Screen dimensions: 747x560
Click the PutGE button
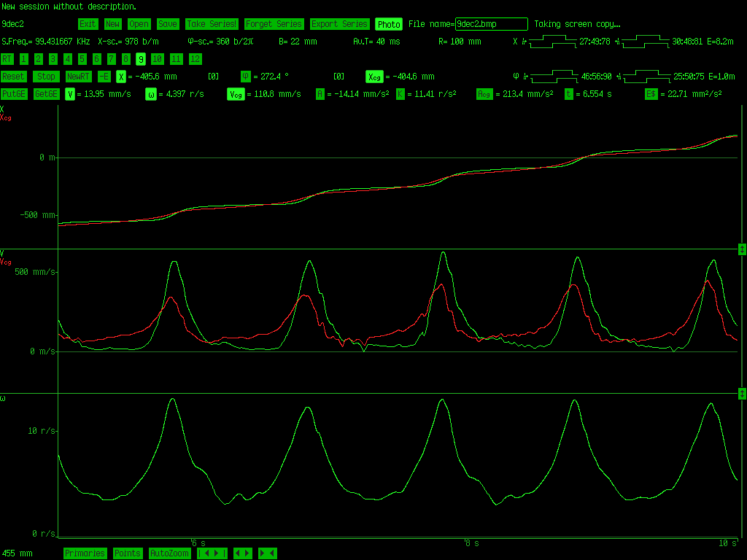[14, 94]
